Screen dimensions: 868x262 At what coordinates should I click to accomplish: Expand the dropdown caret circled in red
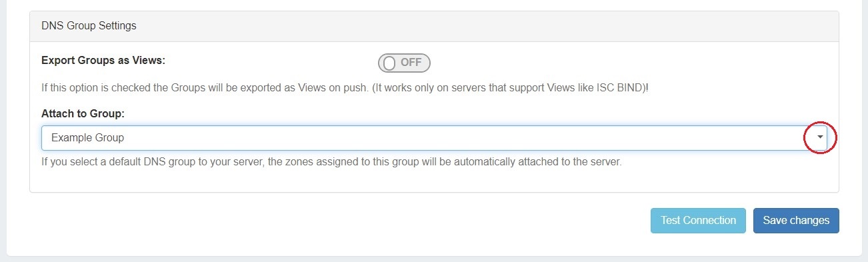(x=820, y=137)
